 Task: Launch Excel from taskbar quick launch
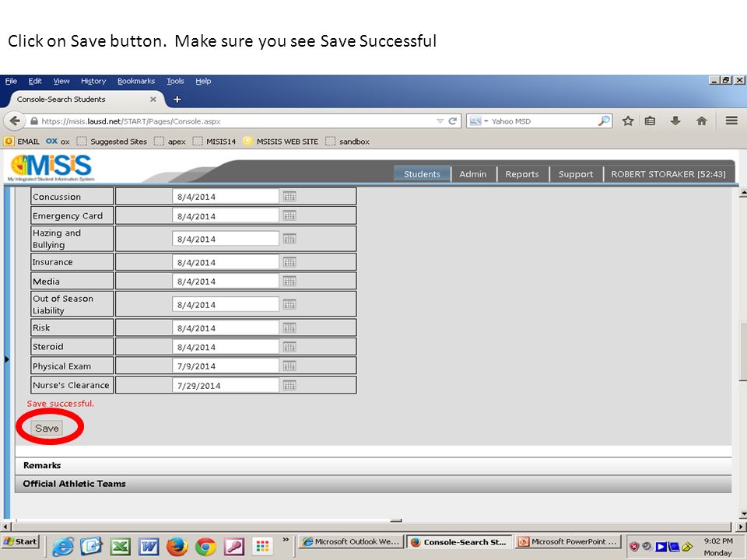pyautogui.click(x=120, y=547)
